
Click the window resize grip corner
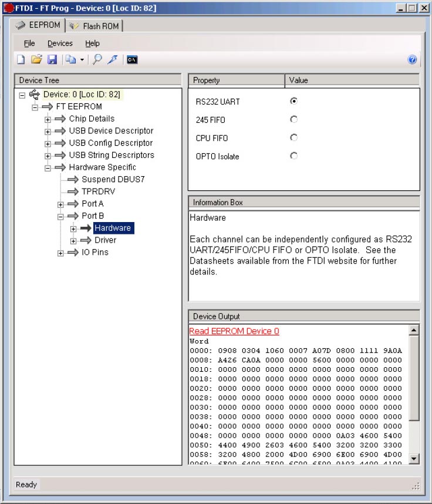point(416,486)
